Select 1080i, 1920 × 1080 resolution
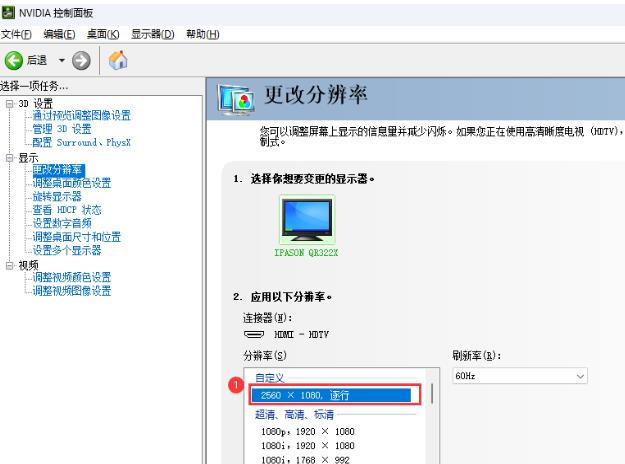625x464 pixels. coord(308,446)
